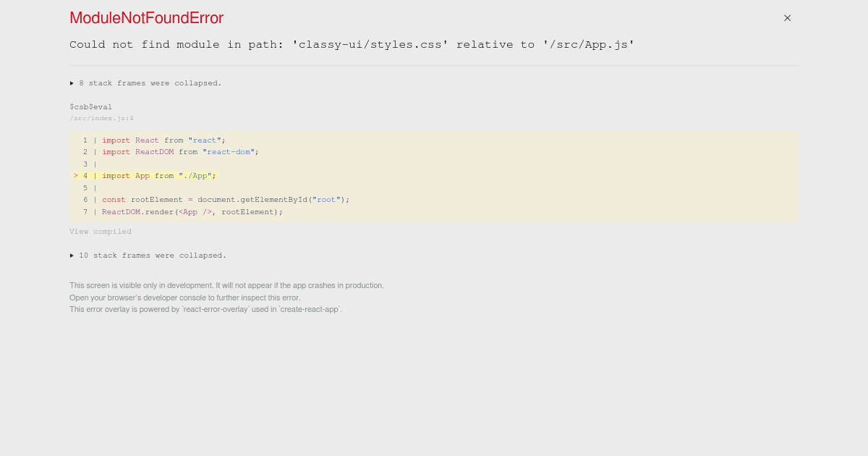Open the View compiled link
This screenshot has height=456, width=868.
(100, 231)
